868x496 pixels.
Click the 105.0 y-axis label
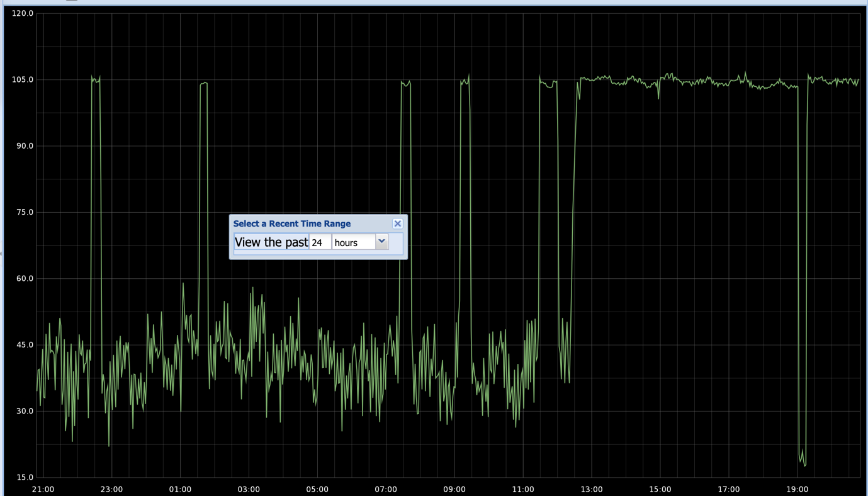(23, 79)
